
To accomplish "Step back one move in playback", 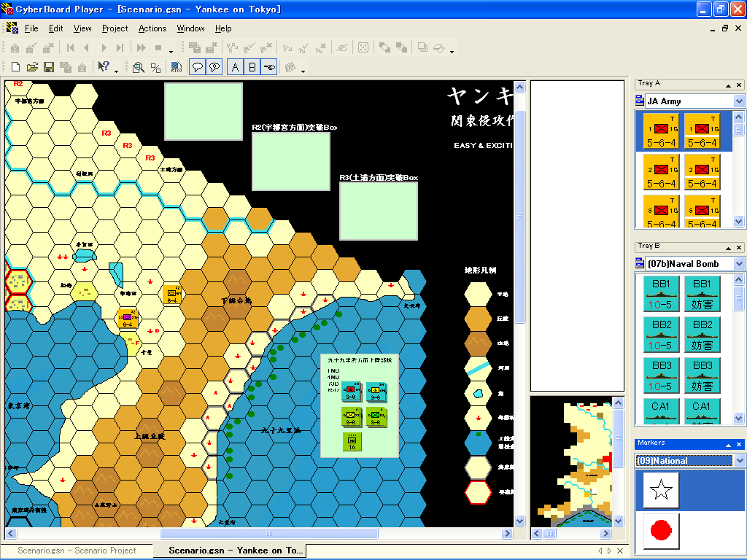I will click(87, 47).
